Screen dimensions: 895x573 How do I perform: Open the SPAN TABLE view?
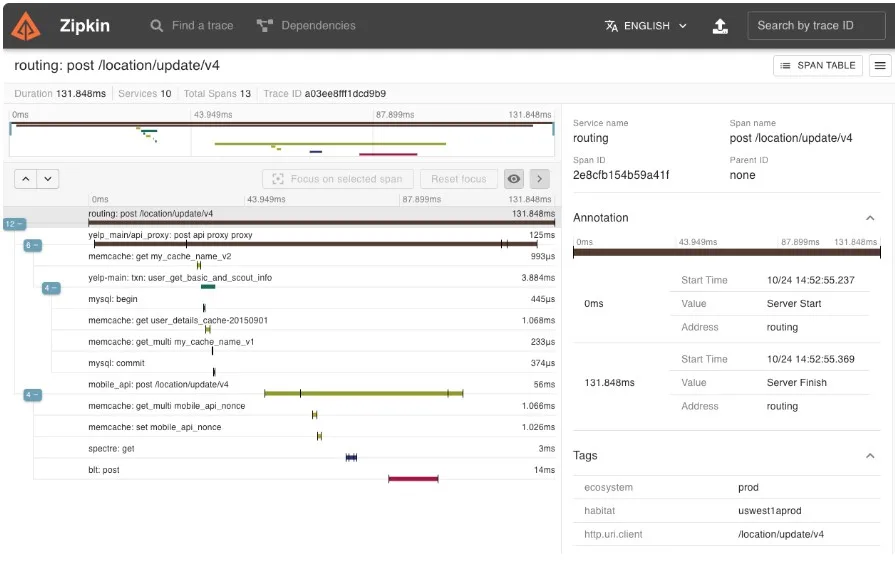click(x=817, y=66)
